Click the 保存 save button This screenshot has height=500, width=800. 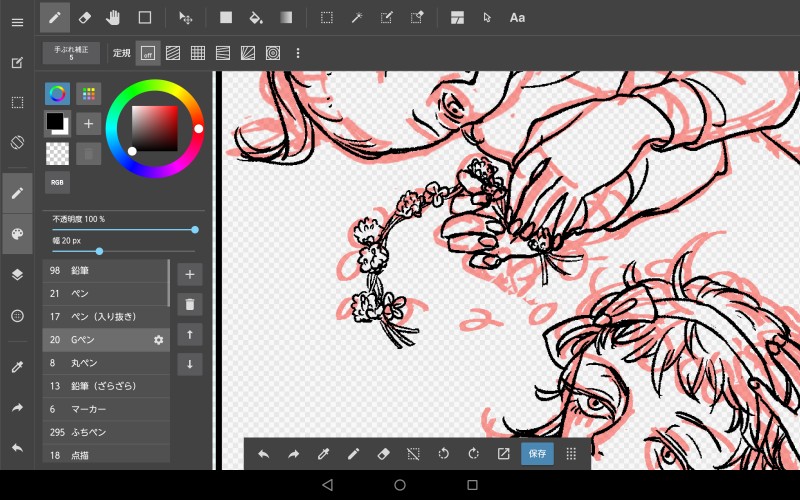[537, 454]
